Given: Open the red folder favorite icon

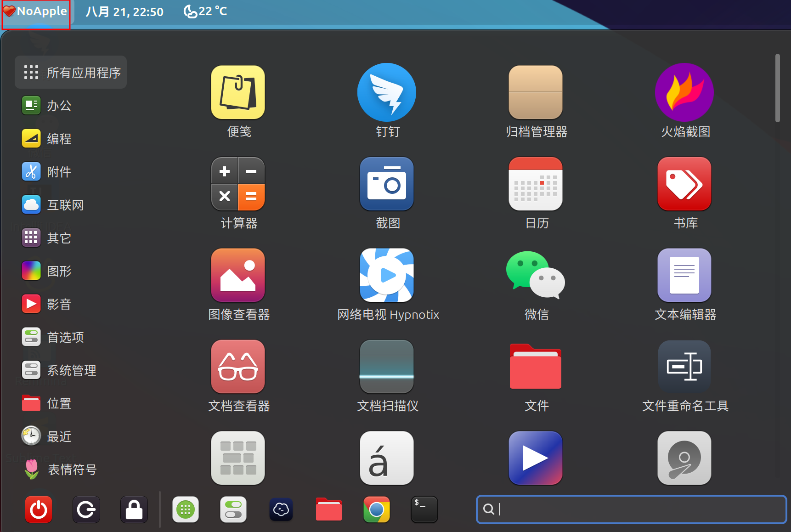Looking at the screenshot, I should (x=329, y=509).
